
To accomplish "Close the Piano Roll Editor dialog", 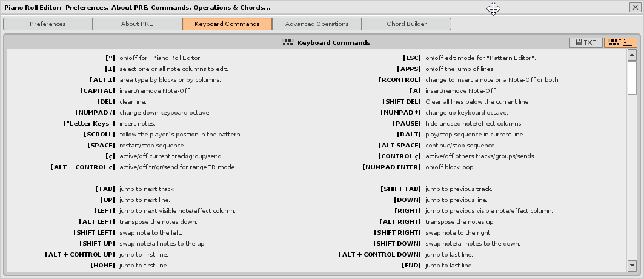I will (634, 7).
